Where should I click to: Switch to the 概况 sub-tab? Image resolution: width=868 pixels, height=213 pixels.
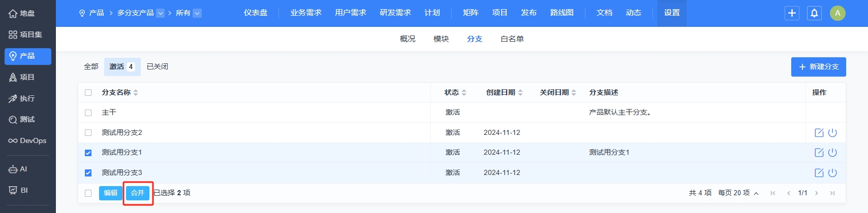pyautogui.click(x=408, y=39)
